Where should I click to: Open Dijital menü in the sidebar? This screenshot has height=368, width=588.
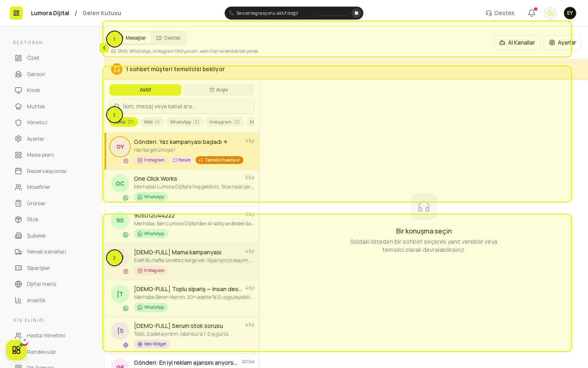pyautogui.click(x=41, y=284)
